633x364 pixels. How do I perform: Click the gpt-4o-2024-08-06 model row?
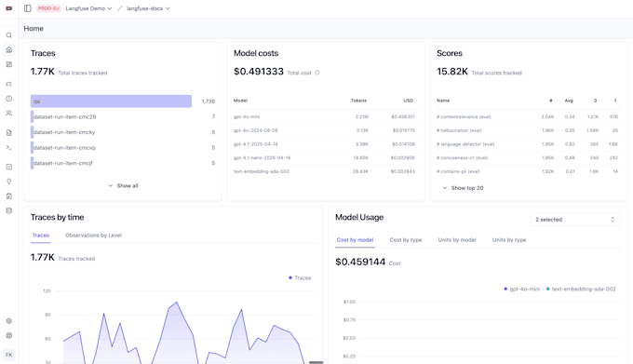pos(326,130)
